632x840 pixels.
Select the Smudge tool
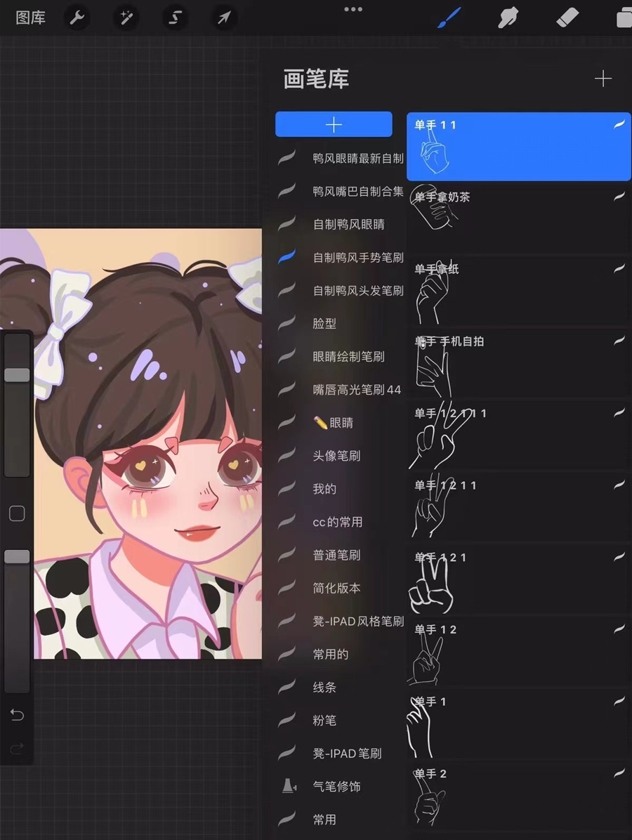[x=508, y=18]
